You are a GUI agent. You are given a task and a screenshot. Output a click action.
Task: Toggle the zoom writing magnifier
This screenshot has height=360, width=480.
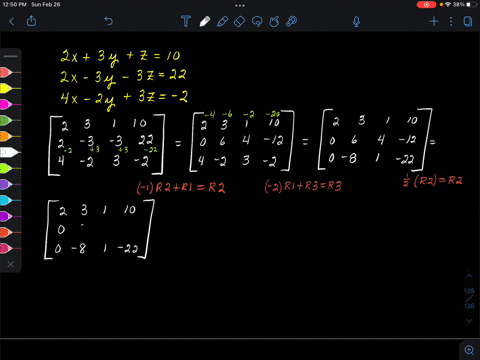469,350
